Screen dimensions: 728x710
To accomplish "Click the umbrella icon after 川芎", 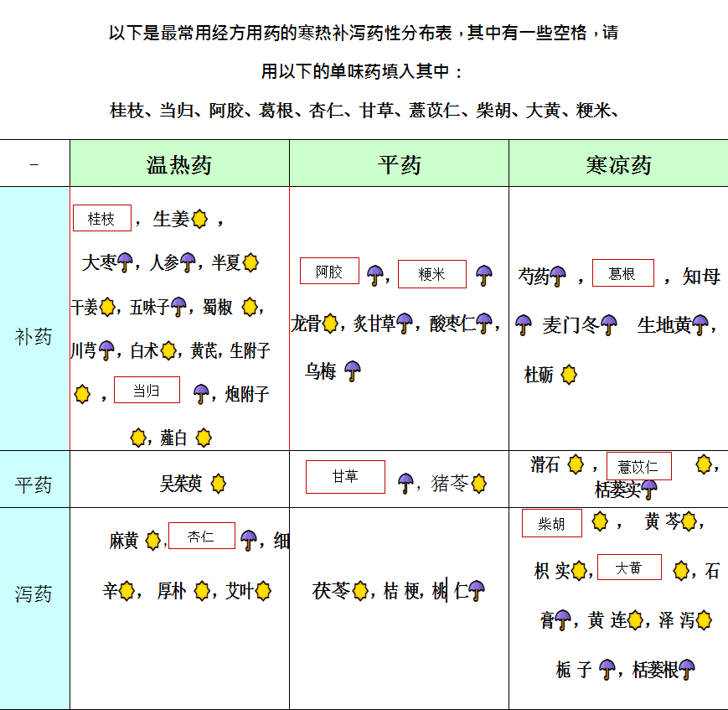I will pos(106,350).
